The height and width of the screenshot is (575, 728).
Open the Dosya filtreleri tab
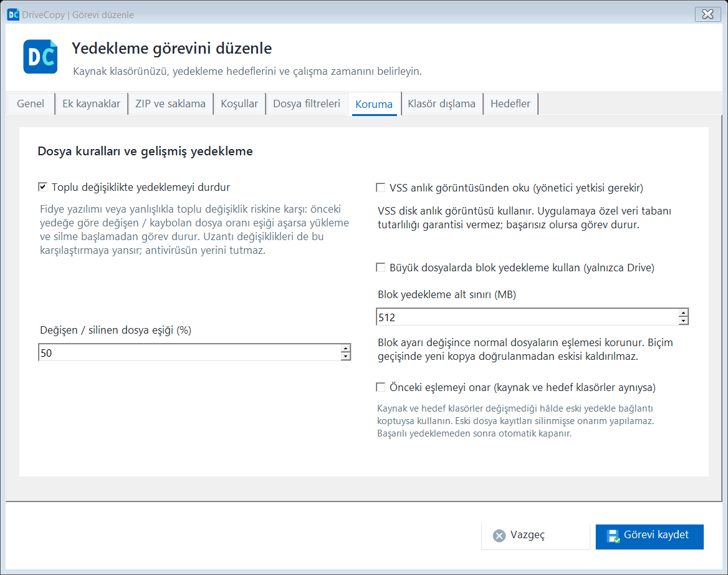point(307,104)
